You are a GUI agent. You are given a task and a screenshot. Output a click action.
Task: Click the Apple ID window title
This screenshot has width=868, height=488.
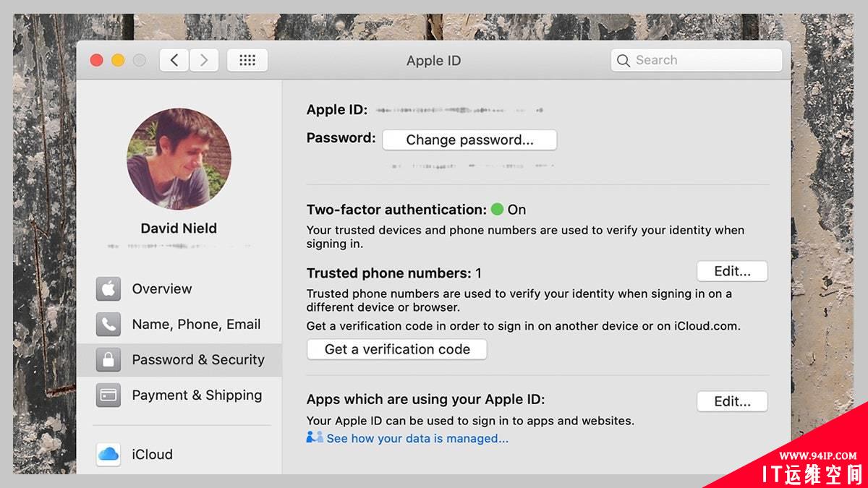[x=433, y=61]
